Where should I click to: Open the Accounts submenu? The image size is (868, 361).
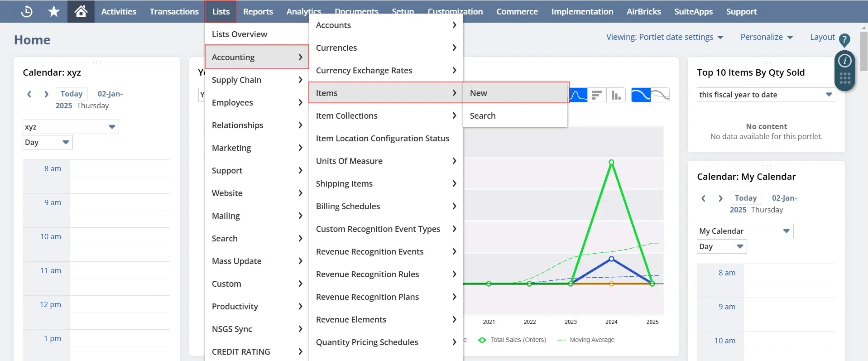pos(386,25)
